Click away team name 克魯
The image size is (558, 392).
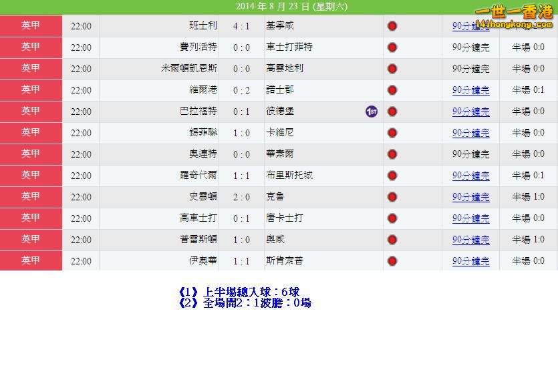(x=275, y=196)
